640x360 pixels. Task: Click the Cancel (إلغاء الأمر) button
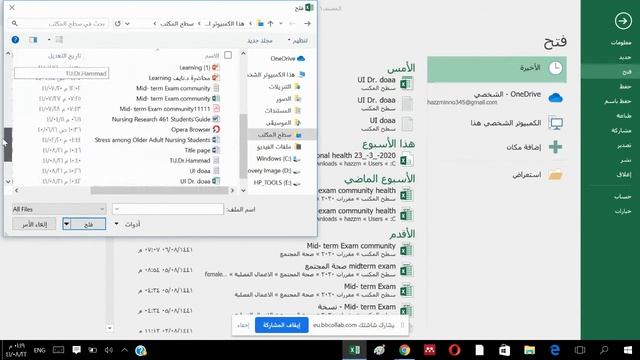tap(34, 224)
